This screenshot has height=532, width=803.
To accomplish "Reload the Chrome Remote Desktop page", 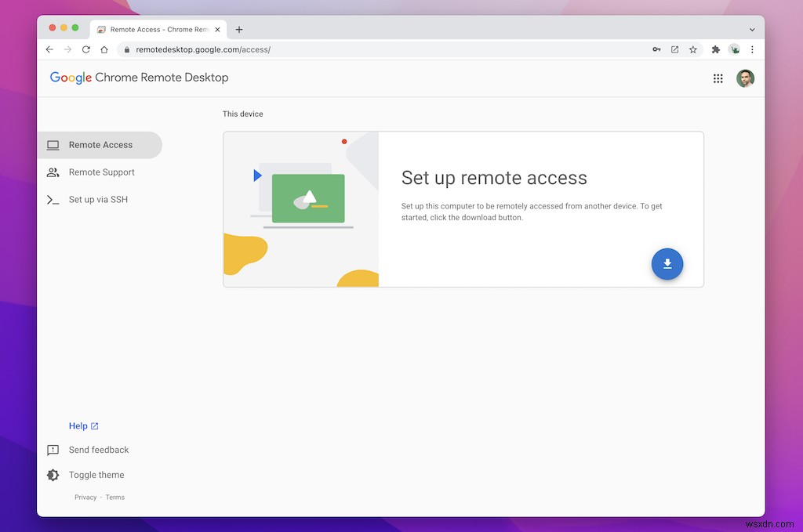I will 86,49.
